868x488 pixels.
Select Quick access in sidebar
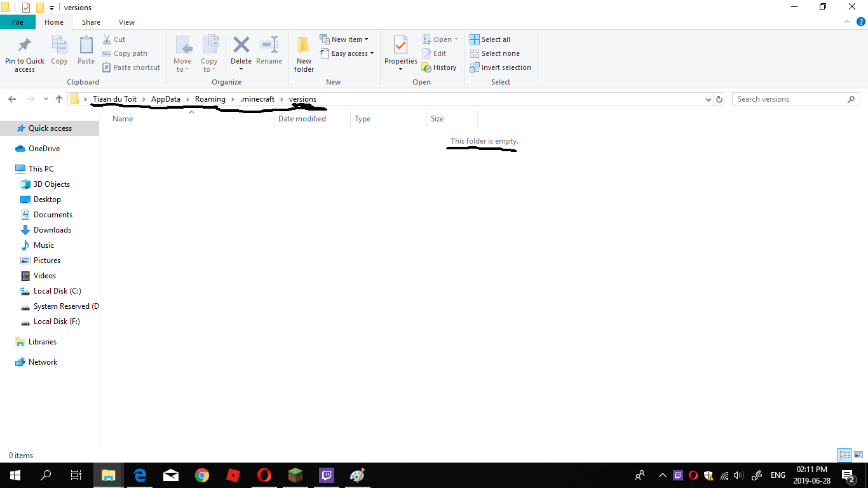pyautogui.click(x=50, y=128)
